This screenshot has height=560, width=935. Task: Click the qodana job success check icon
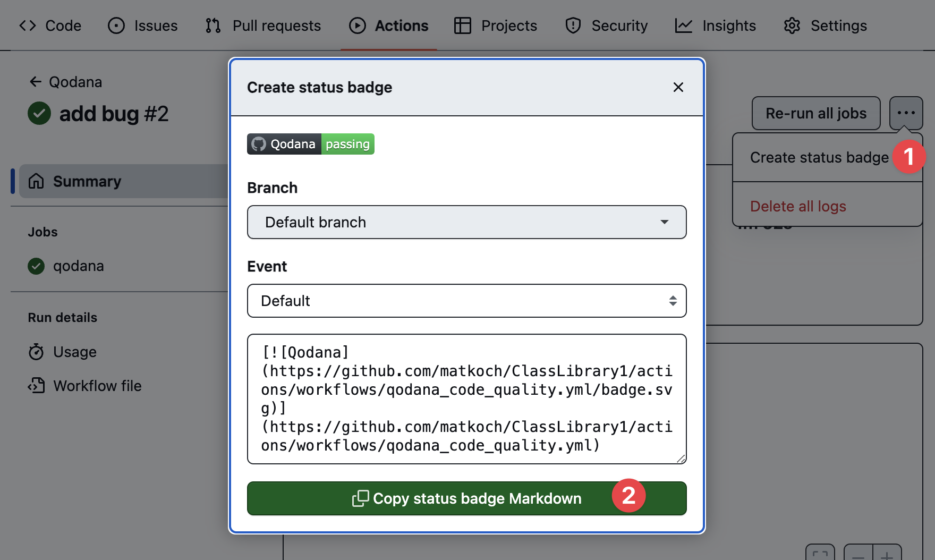click(36, 266)
